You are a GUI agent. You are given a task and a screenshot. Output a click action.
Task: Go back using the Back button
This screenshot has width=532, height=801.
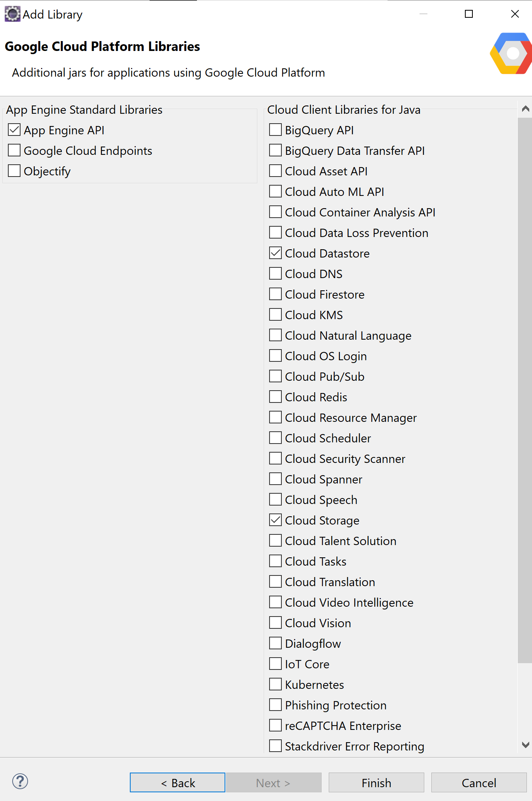coord(177,782)
